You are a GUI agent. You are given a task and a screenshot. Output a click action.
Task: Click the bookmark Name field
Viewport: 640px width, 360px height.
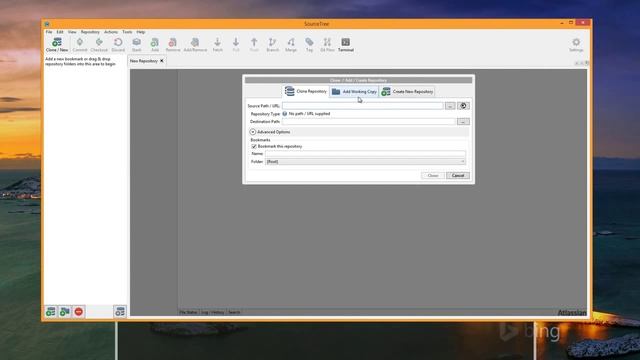(x=365, y=154)
